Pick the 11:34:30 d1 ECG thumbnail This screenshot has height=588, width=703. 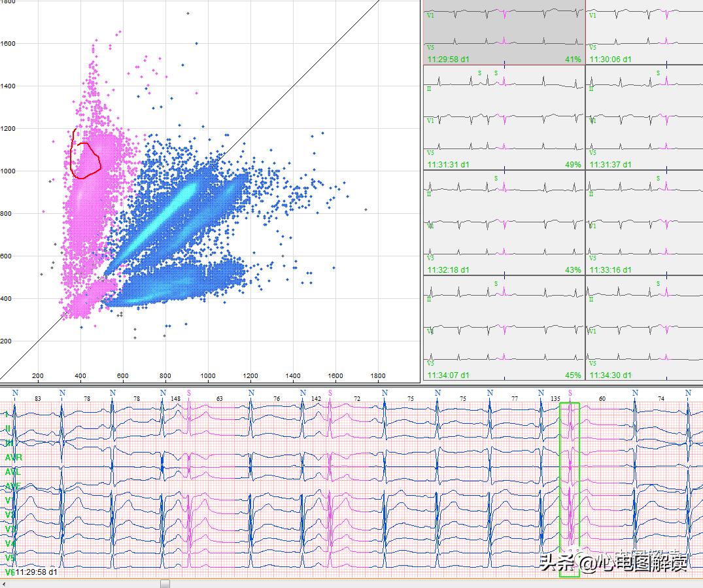(644, 327)
